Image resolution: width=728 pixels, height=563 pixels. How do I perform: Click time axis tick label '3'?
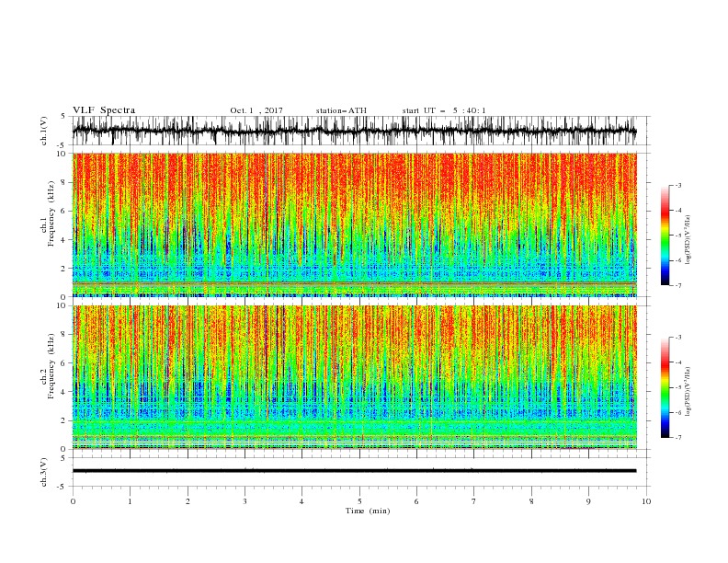coord(245,501)
